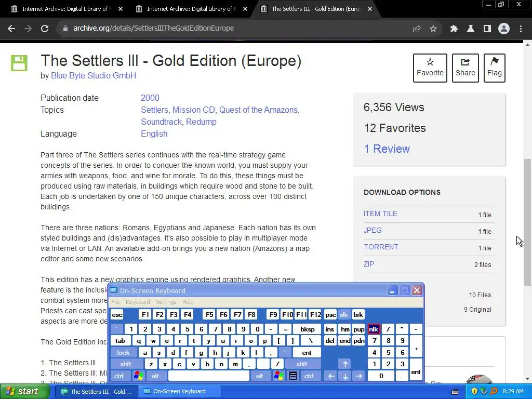Click the right arrow key
The width and height of the screenshot is (532, 399).
pos(359,376)
